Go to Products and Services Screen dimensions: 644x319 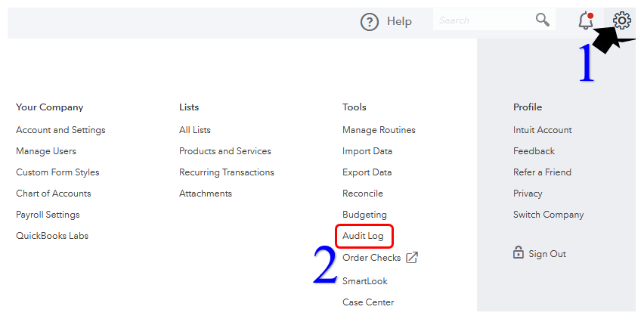[224, 151]
